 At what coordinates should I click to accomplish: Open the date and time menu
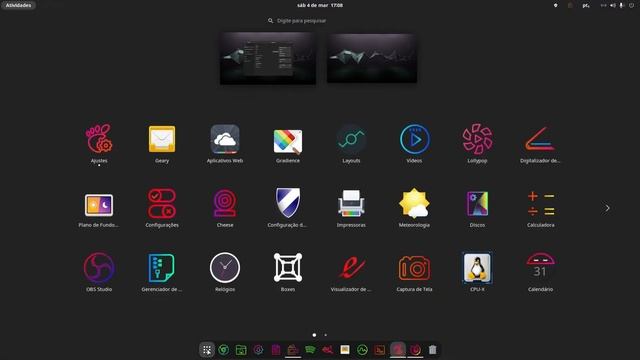pyautogui.click(x=320, y=5)
